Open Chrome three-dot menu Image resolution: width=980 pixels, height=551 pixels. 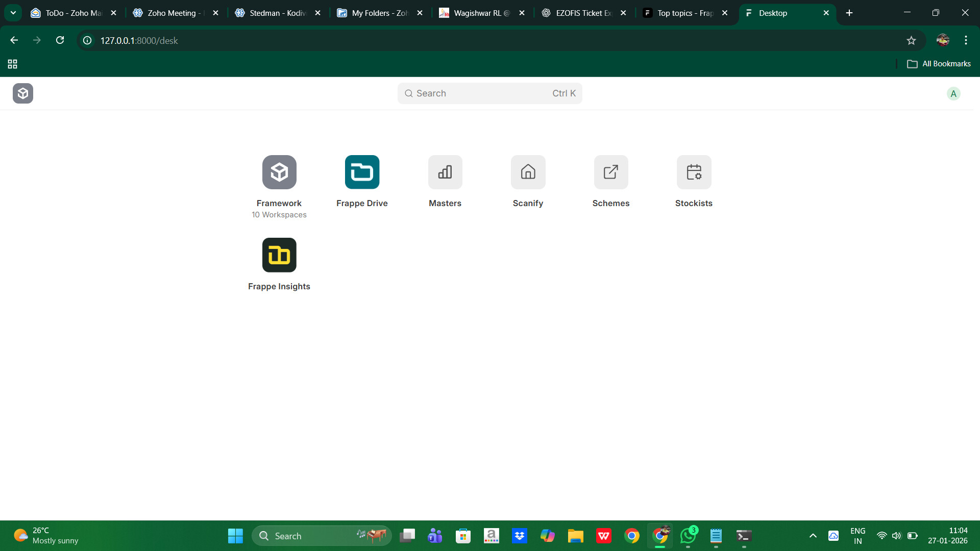pos(966,40)
